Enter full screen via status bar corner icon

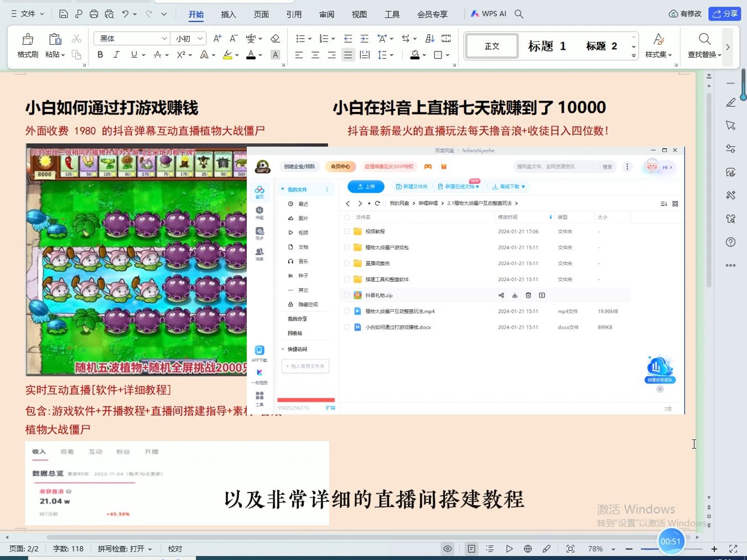(733, 549)
